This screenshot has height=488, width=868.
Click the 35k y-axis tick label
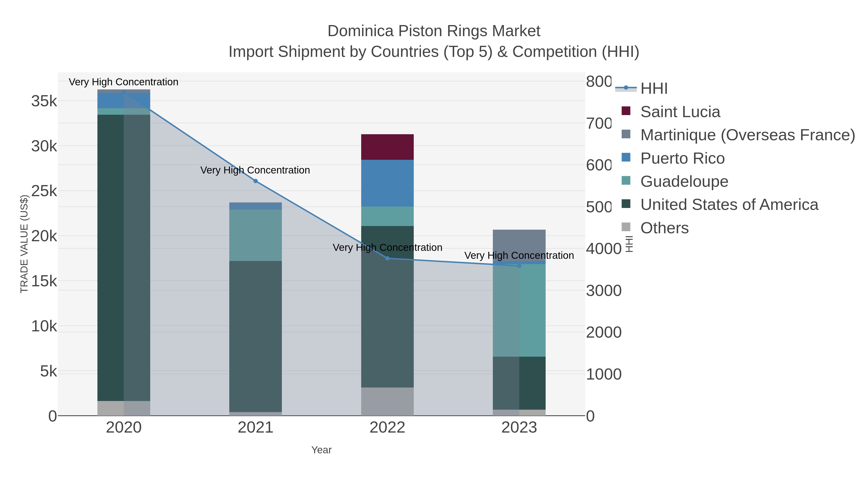pos(44,101)
